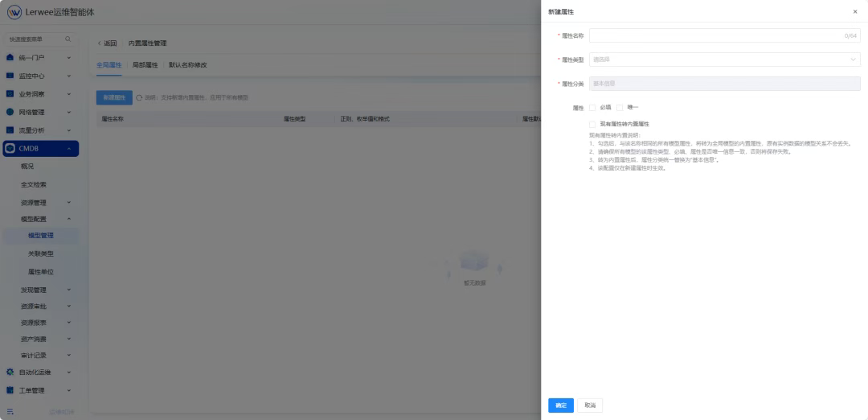Collapse the sidebar using the bottom-left icon
The height and width of the screenshot is (420, 868).
pos(10,411)
